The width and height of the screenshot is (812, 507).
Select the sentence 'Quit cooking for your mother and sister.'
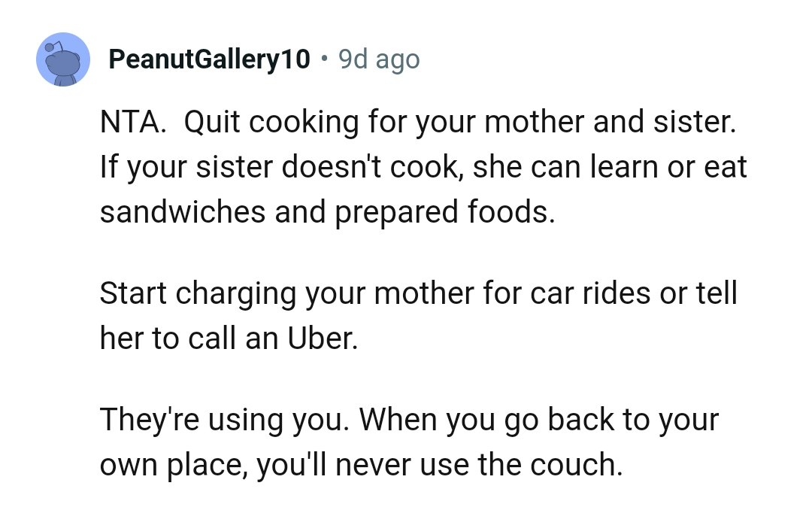pyautogui.click(x=460, y=122)
